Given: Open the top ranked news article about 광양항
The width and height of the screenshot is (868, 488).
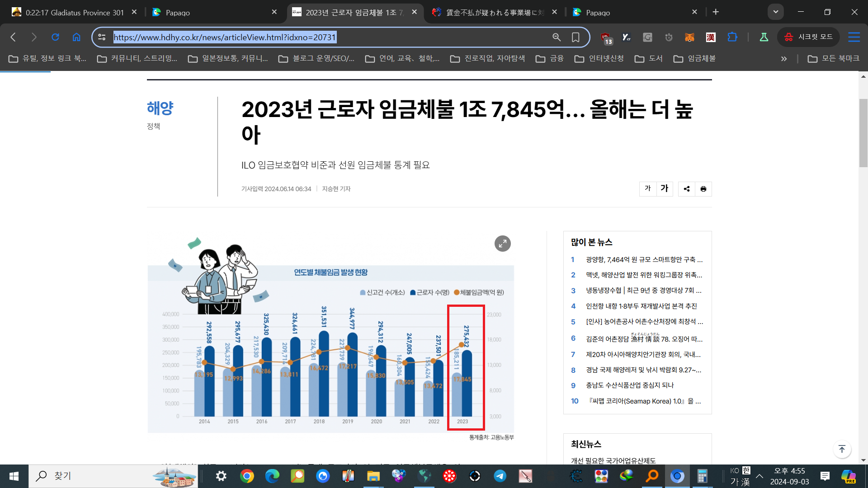Looking at the screenshot, I should (644, 260).
